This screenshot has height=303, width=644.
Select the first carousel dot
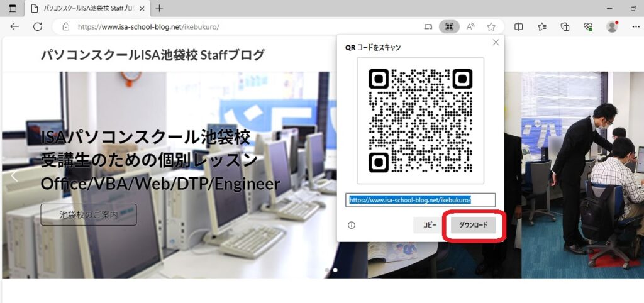click(x=327, y=270)
